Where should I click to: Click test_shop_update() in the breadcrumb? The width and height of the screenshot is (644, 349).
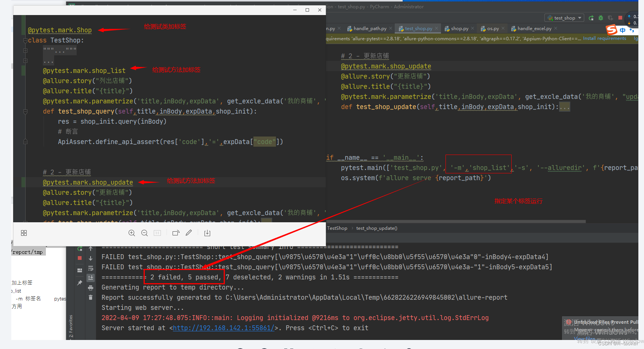[377, 228]
